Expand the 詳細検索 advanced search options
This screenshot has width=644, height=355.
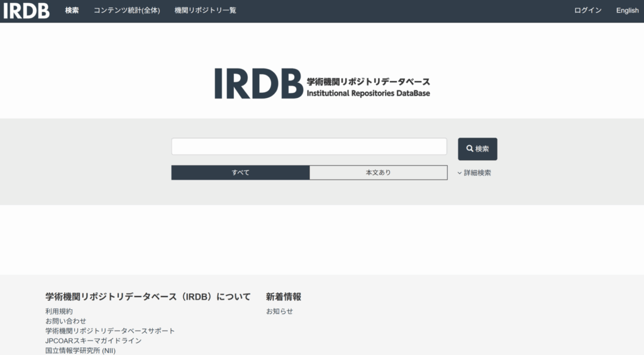[474, 173]
